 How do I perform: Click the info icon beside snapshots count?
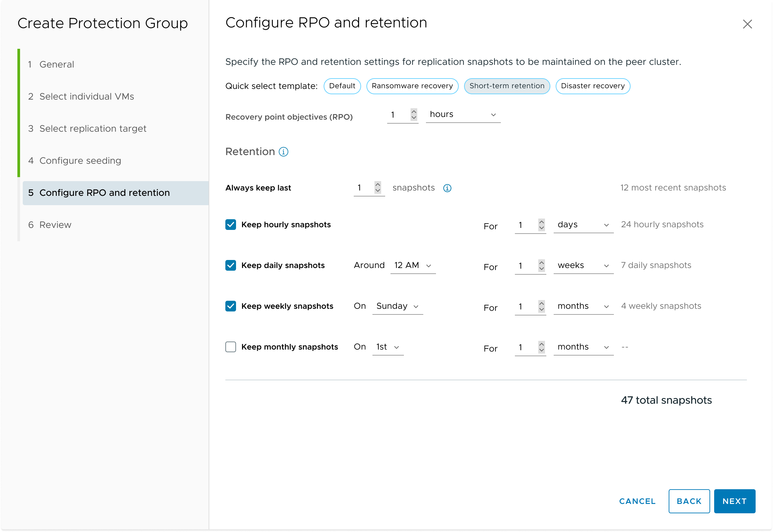447,188
